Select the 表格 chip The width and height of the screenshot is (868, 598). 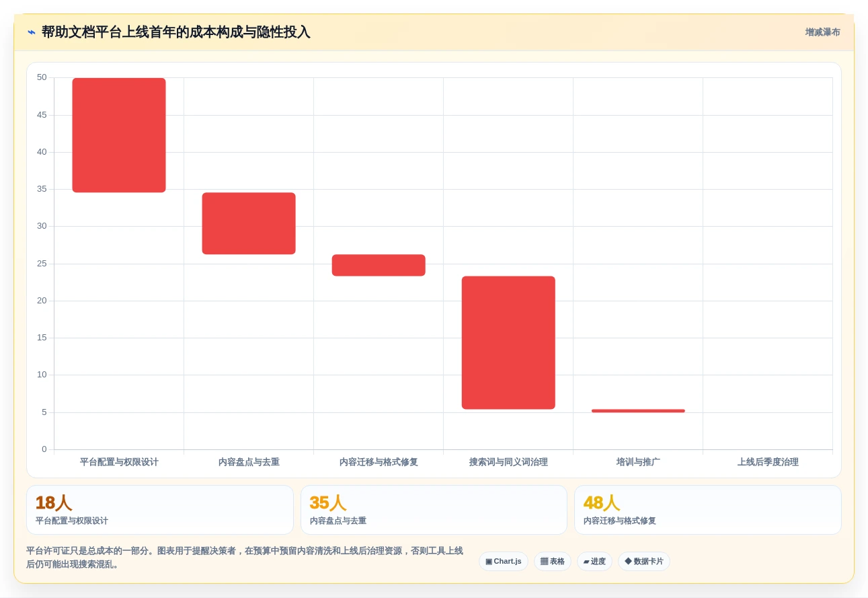pos(553,561)
